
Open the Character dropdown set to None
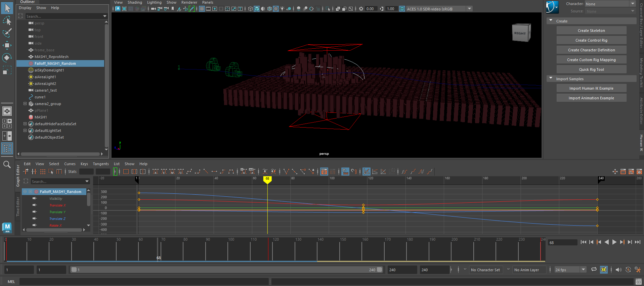(610, 4)
